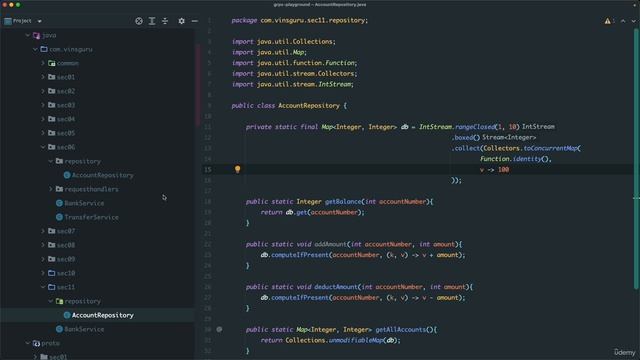
Task: Click line number 15 in the gutter
Action: point(208,169)
